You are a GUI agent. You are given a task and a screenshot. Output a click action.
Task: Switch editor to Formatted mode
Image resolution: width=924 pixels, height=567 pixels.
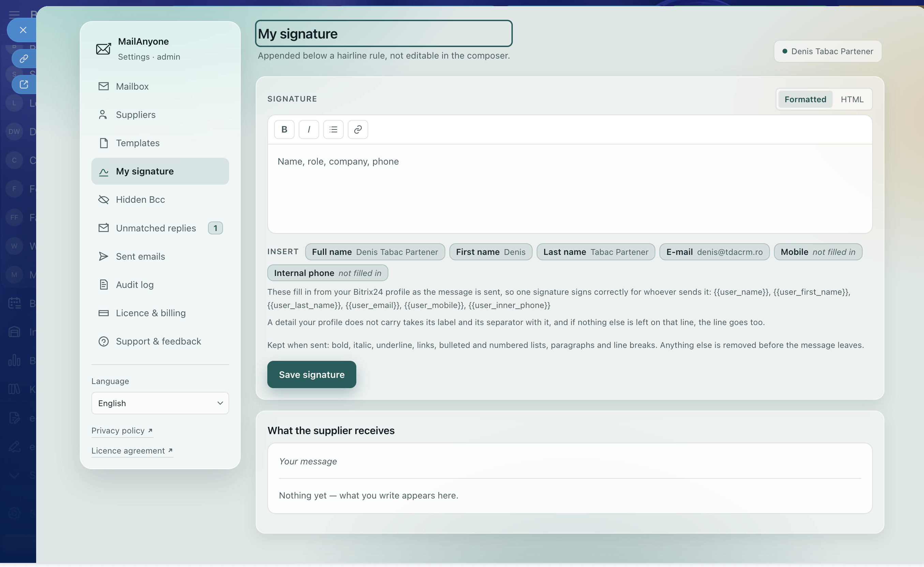[805, 99]
